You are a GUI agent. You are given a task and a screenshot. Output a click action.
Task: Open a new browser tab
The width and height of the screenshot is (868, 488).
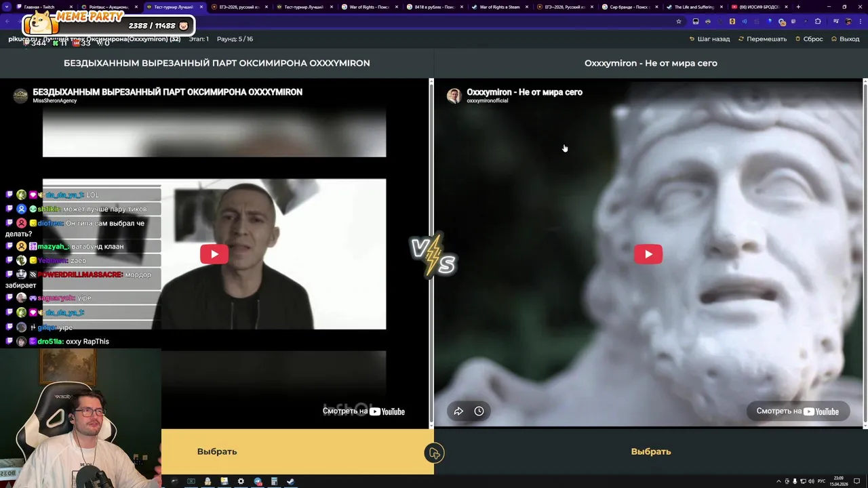click(798, 7)
